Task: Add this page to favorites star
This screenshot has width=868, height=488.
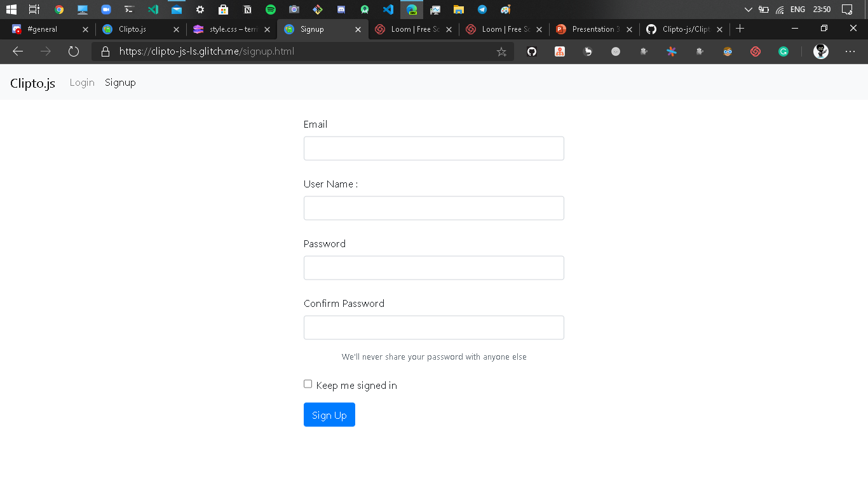Action: coord(501,51)
